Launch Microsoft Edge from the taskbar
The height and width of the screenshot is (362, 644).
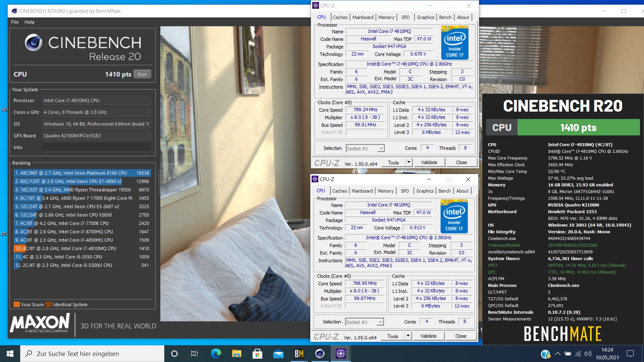point(216,354)
